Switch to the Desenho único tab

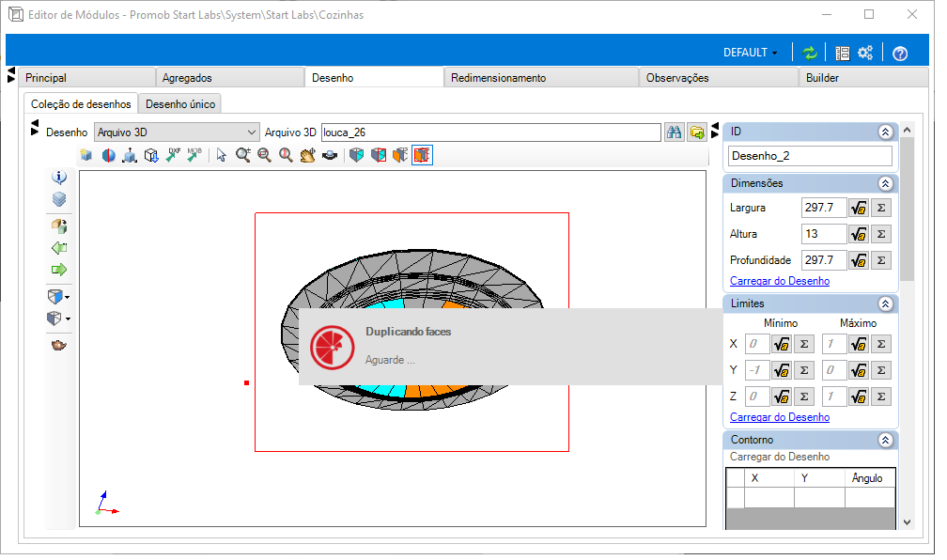point(180,104)
